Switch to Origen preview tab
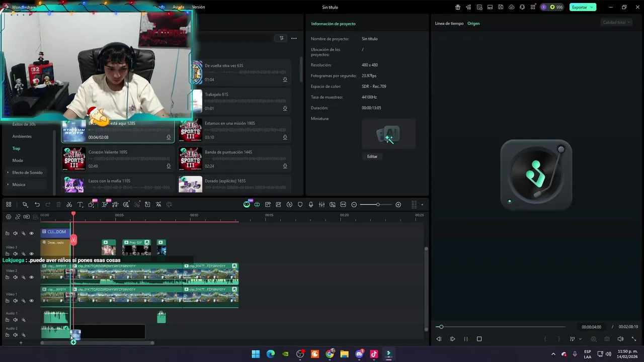Image resolution: width=644 pixels, height=362 pixels. pos(473,24)
